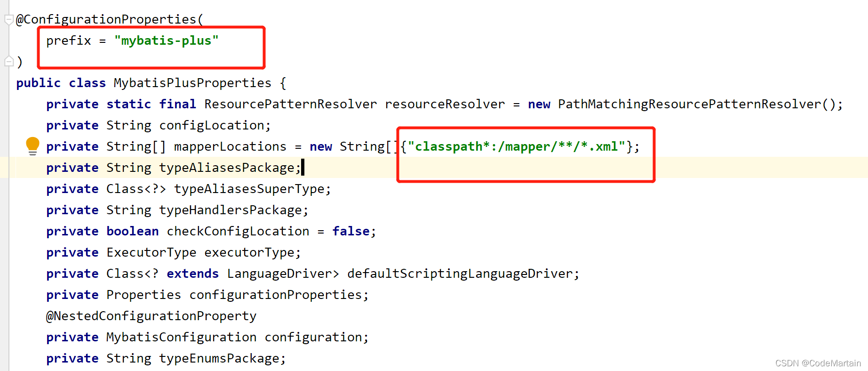Image resolution: width=868 pixels, height=371 pixels.
Task: Collapse the @ConfigurationProperties annotation fold marker
Action: coord(8,20)
